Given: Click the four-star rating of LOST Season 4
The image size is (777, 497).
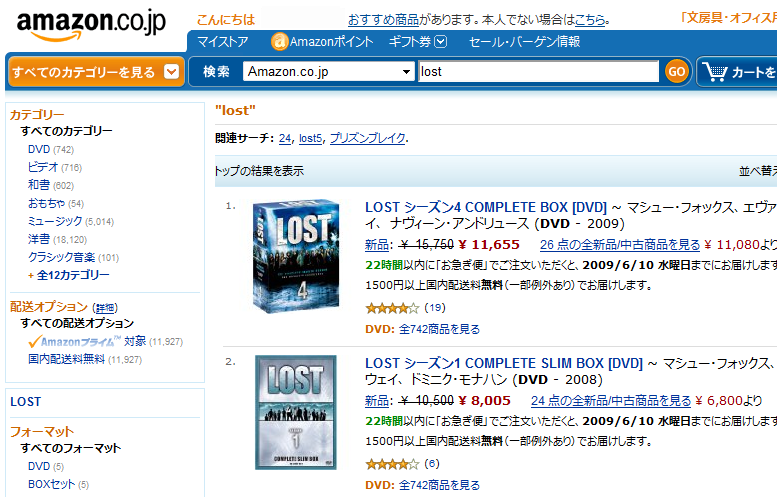Looking at the screenshot, I should tap(392, 308).
